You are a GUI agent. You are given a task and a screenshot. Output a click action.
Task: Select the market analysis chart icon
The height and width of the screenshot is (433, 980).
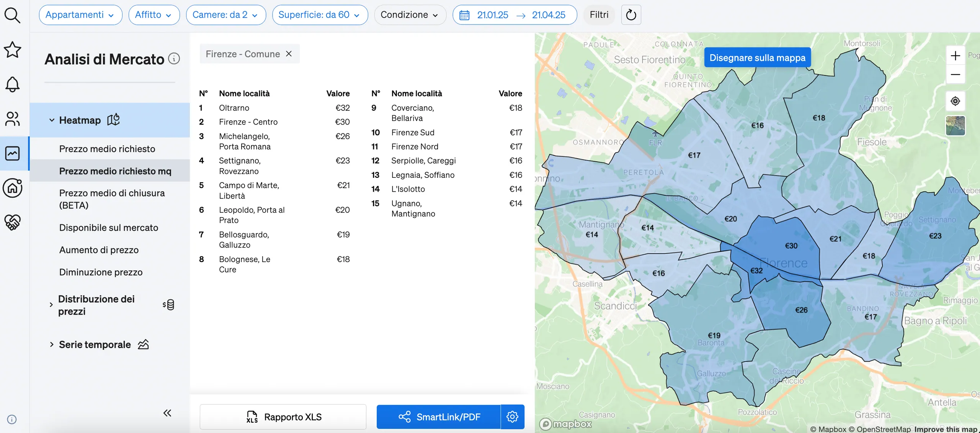pos(12,153)
